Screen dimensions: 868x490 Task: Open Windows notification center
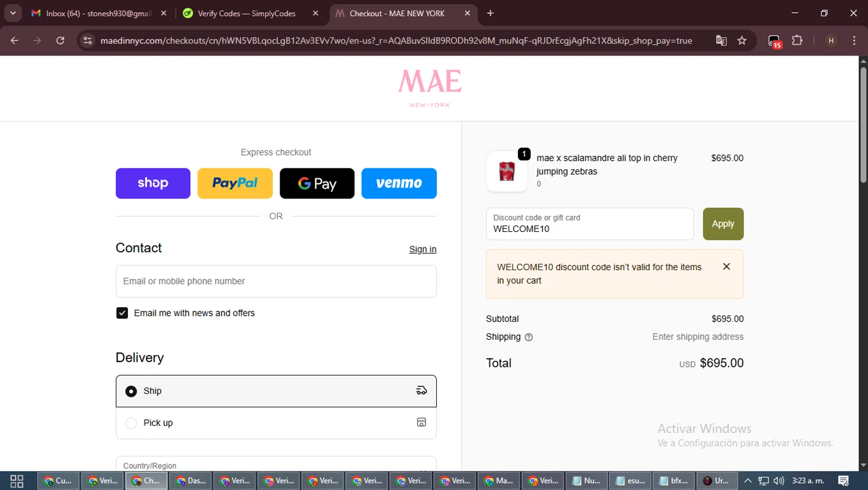coord(844,481)
